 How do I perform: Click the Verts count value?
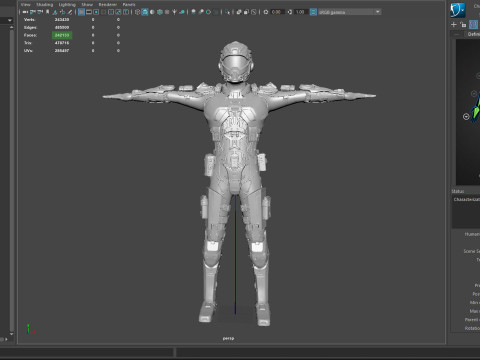coord(62,20)
